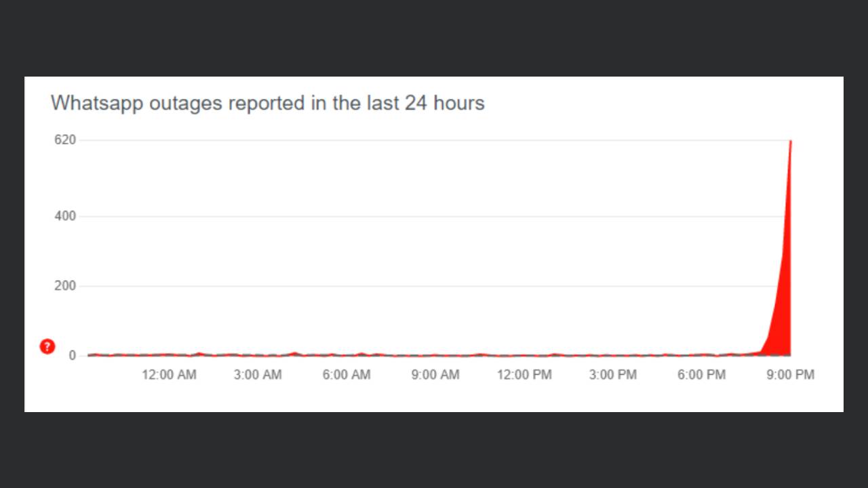This screenshot has height=488, width=868.
Task: Click the 620 y-axis label
Action: pos(65,140)
